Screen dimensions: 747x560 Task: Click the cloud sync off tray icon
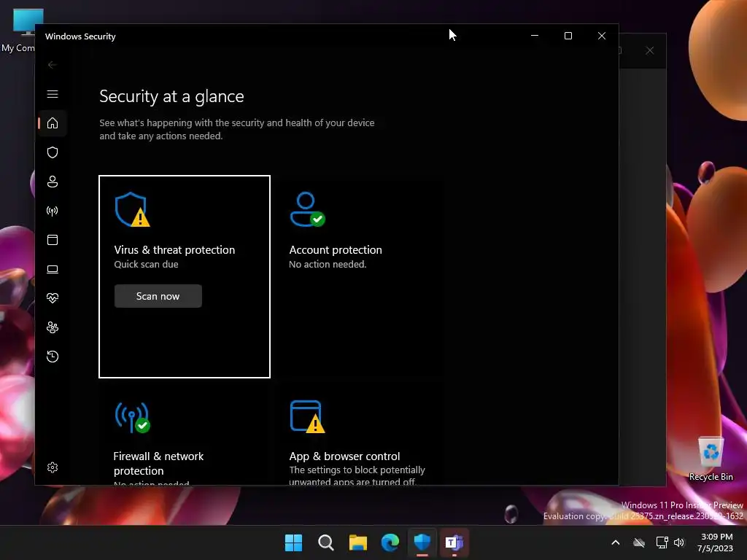tap(639, 542)
